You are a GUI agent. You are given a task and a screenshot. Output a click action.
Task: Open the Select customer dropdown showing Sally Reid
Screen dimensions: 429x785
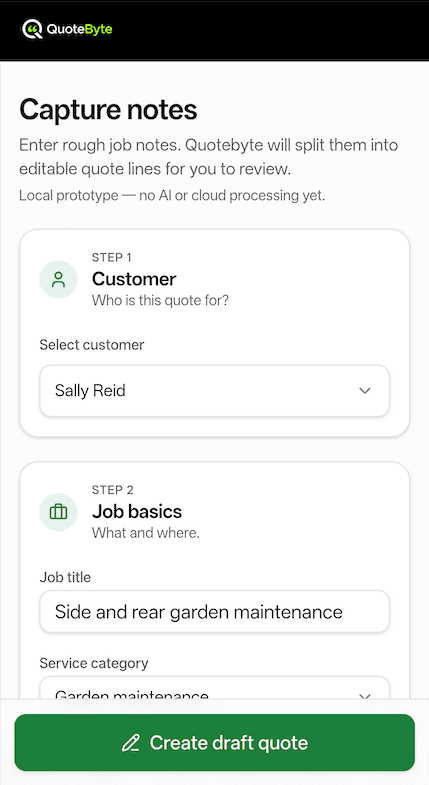(214, 390)
